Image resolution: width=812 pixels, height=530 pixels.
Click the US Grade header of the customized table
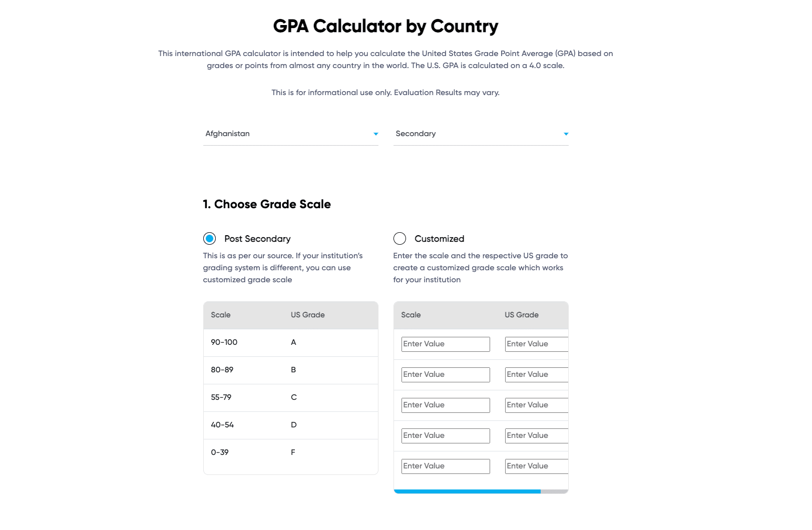[521, 315]
